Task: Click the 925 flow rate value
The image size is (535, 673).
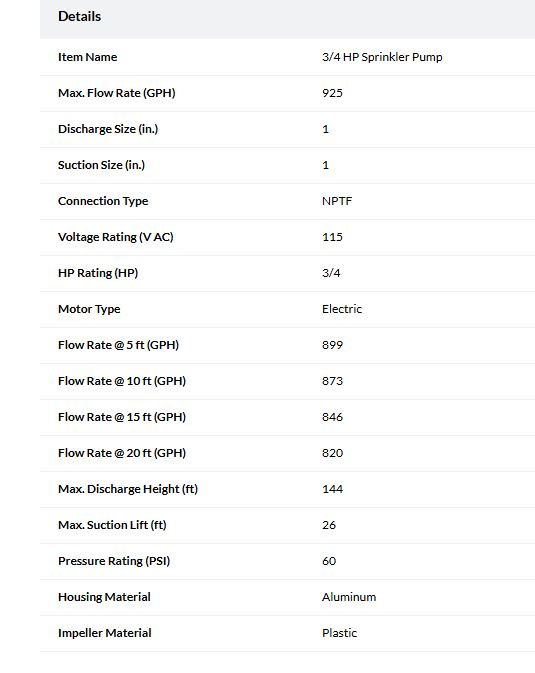Action: coord(332,93)
